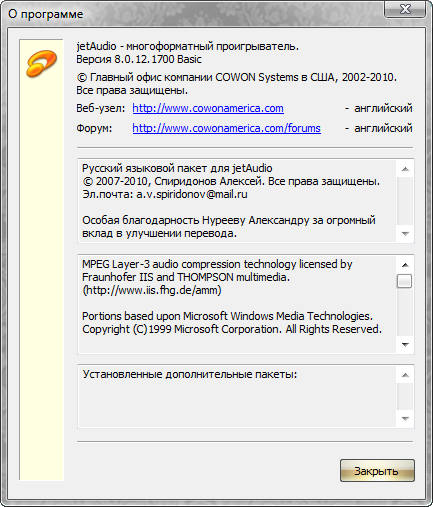The image size is (433, 507).
Task: Click the Версия 8.0.12.1700 Basic text
Action: tap(139, 59)
